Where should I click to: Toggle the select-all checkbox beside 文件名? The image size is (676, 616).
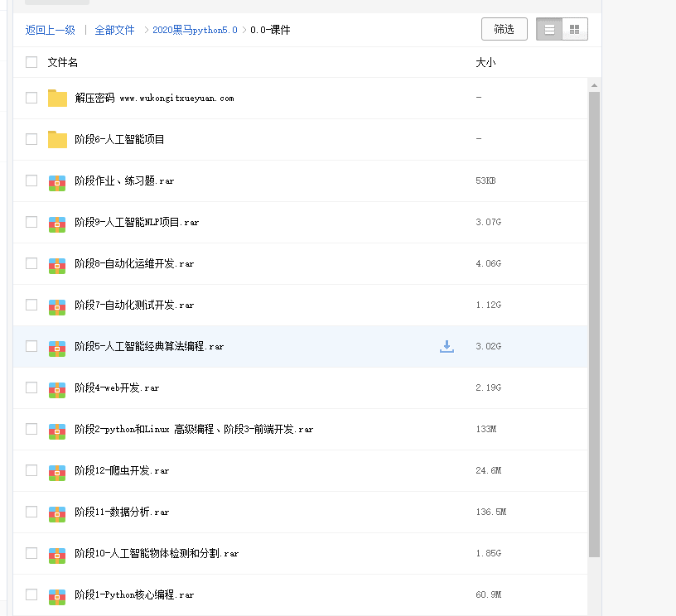tap(31, 62)
